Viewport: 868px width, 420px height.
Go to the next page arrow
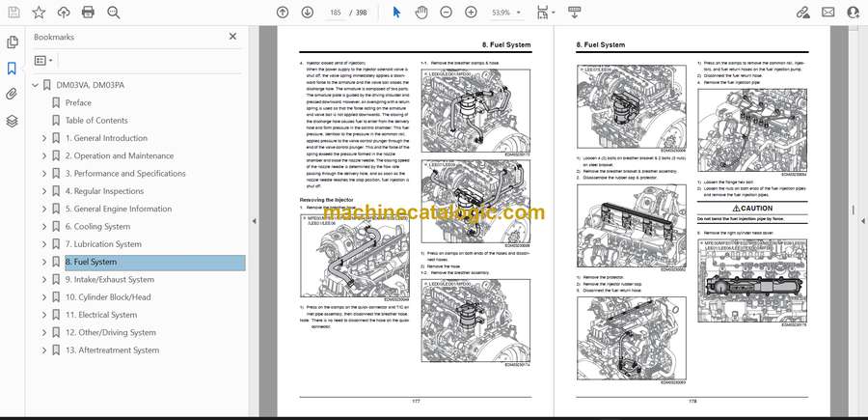click(x=308, y=13)
